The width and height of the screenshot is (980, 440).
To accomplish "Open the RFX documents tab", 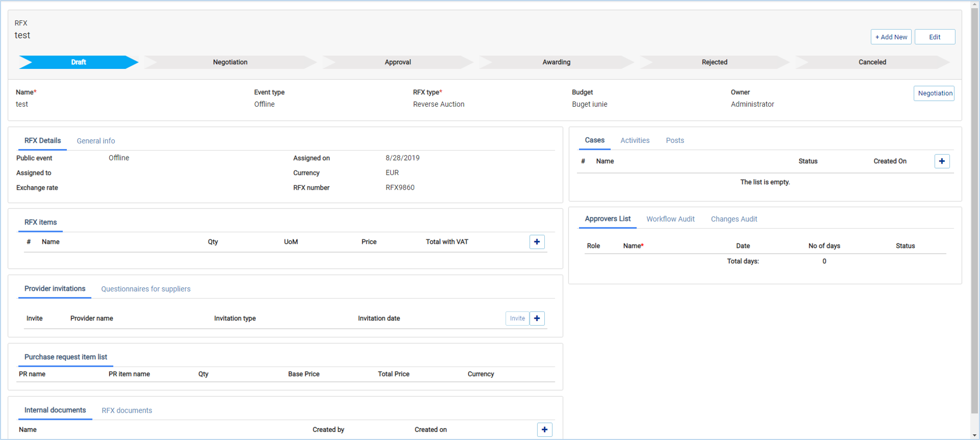I will pos(127,410).
